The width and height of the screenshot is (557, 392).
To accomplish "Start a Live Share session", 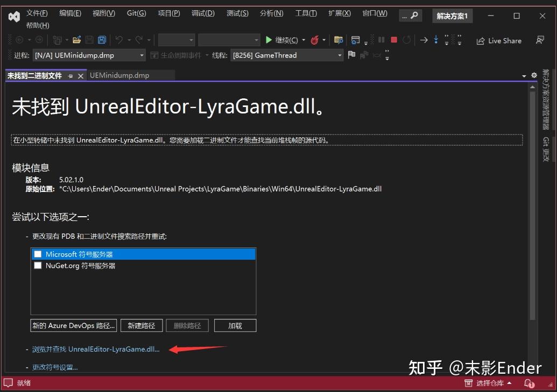I will pos(498,40).
